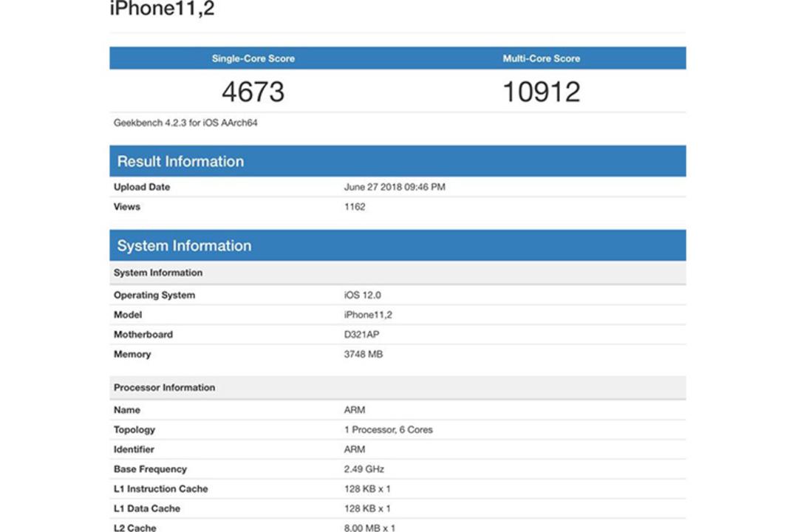
Task: Click the Model value iPhone11,2 in table
Action: pos(368,315)
